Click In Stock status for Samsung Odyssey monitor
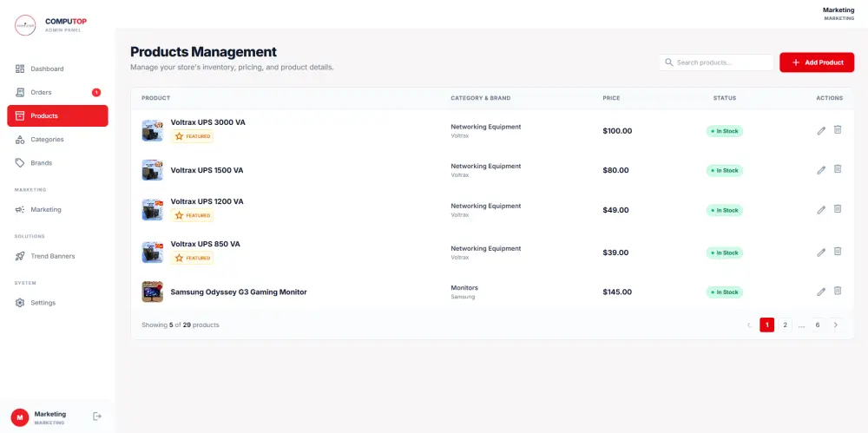The image size is (868, 433). point(725,292)
